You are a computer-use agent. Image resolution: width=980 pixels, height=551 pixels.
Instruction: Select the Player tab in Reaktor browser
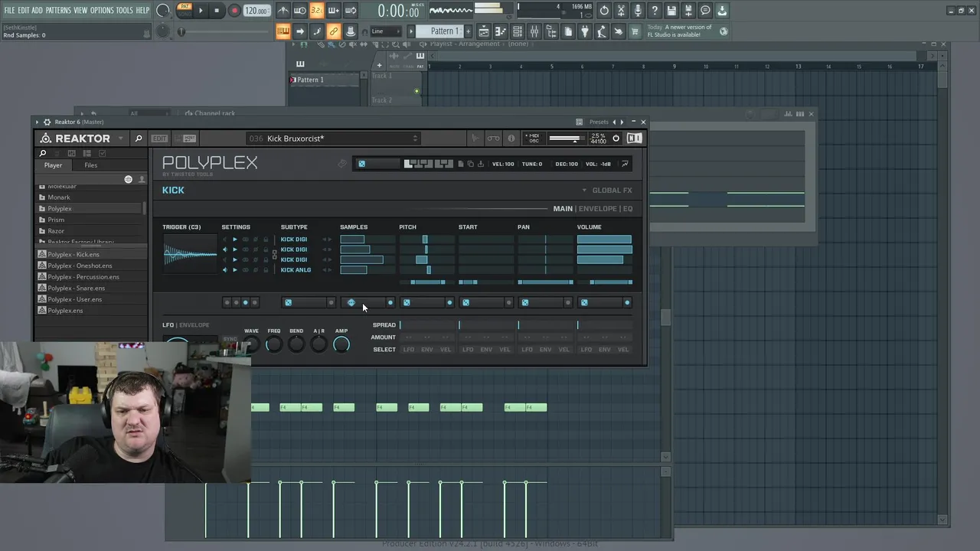pyautogui.click(x=53, y=165)
